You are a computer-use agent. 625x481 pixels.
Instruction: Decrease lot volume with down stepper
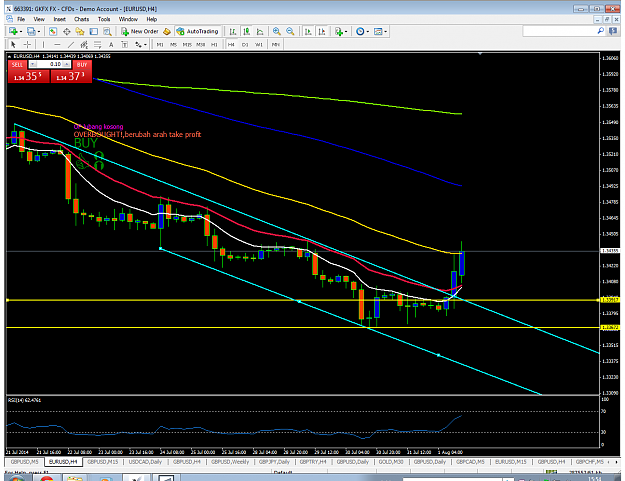[x=33, y=64]
